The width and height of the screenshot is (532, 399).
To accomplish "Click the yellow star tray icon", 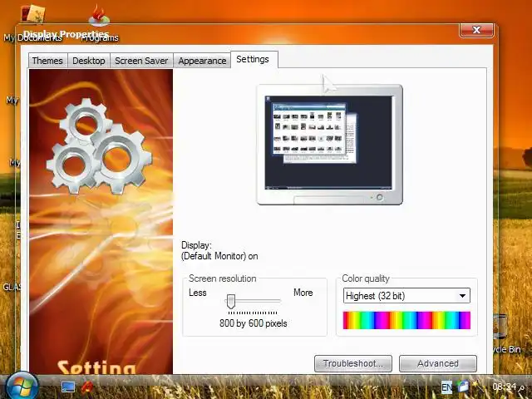I will 476,384.
